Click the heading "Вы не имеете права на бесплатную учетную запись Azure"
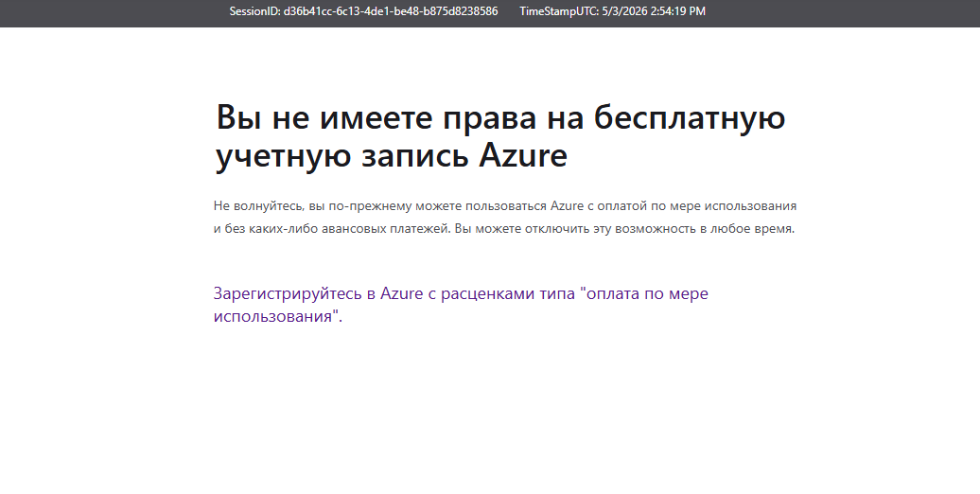 click(x=500, y=136)
